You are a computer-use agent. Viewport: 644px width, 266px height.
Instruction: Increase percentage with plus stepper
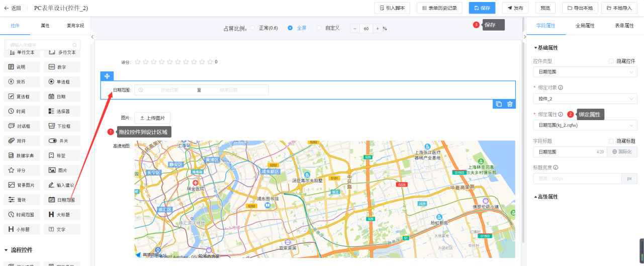tap(377, 29)
